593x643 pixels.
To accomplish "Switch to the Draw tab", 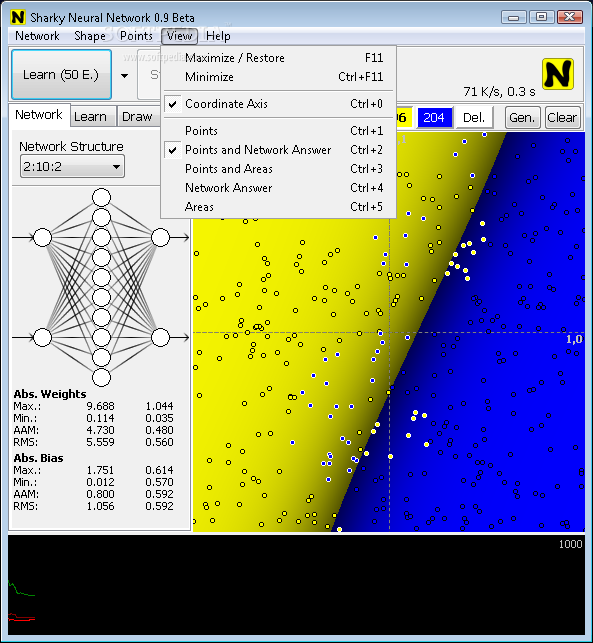I will [x=137, y=117].
